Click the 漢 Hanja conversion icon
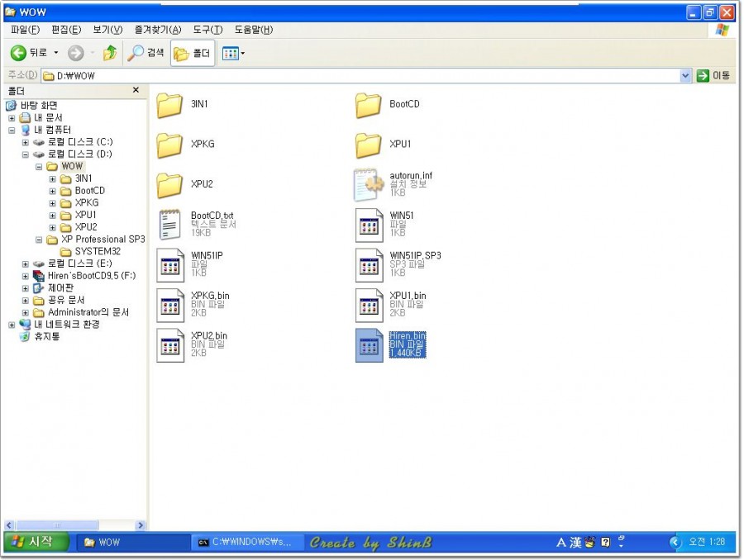 click(x=575, y=542)
